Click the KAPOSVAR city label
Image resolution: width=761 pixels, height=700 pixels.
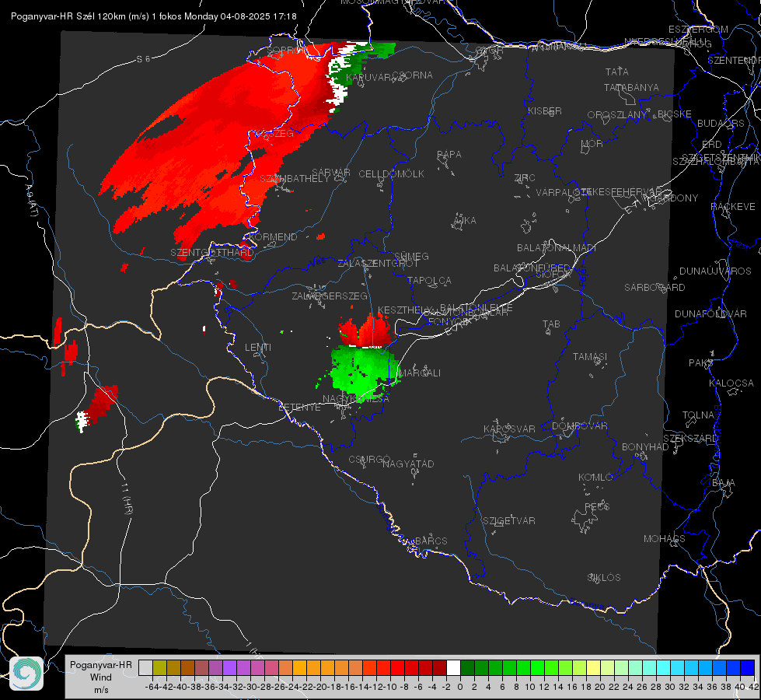[x=509, y=429]
